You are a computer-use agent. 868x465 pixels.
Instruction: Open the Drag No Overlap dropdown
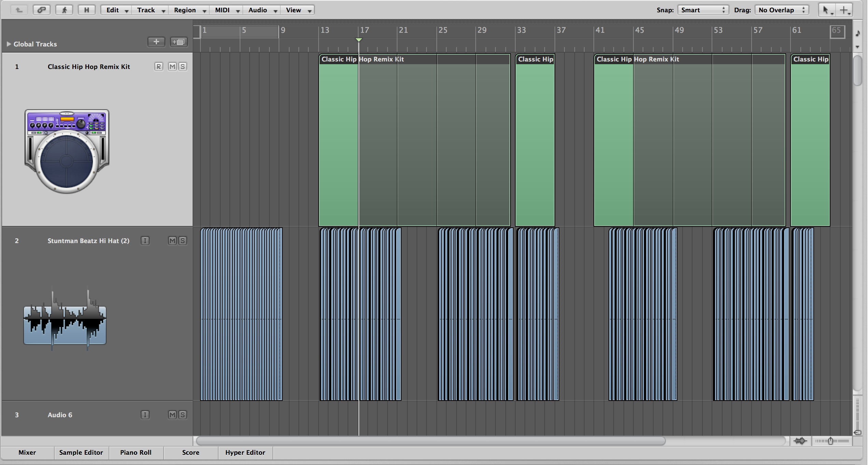pyautogui.click(x=782, y=10)
